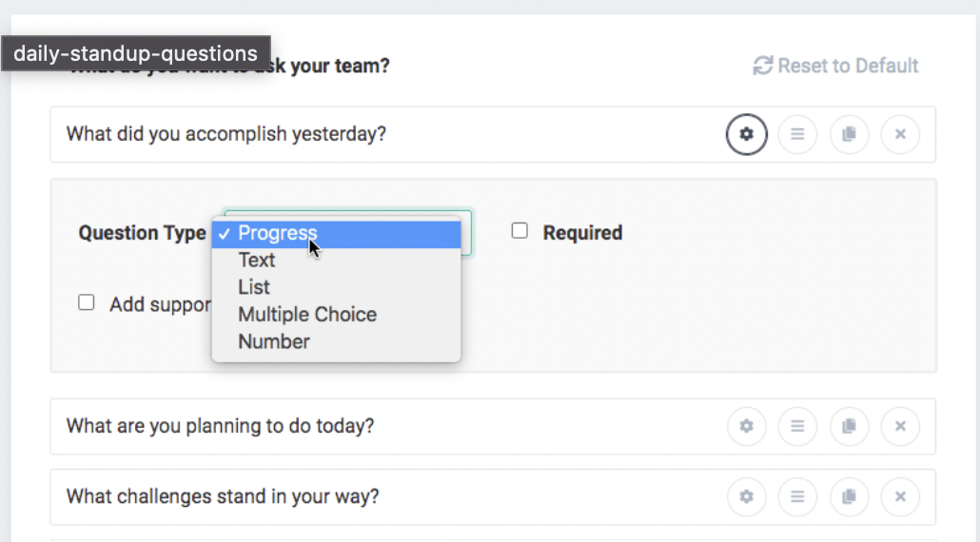Open settings gear for the planning today question
The width and height of the screenshot is (980, 542).
click(x=746, y=427)
